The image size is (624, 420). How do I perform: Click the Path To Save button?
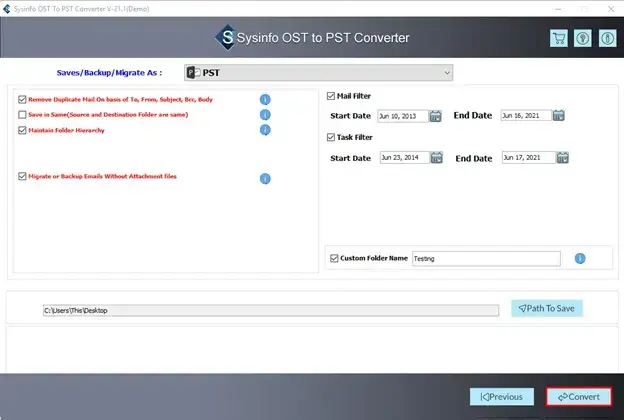click(x=547, y=309)
